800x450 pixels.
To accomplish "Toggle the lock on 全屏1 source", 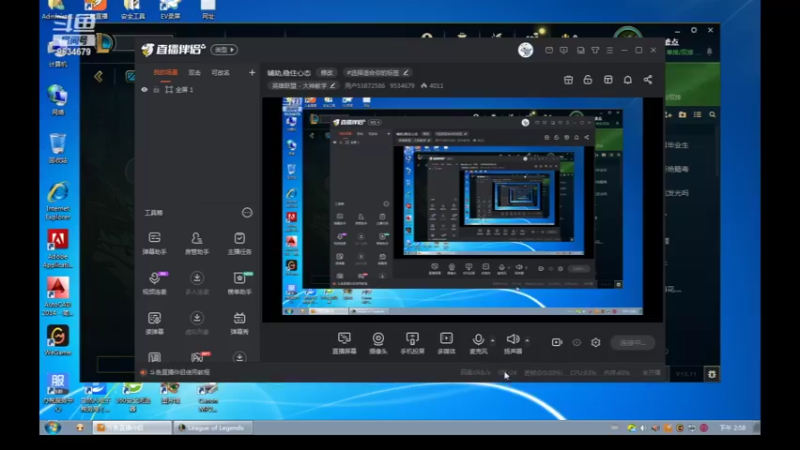I will (156, 90).
